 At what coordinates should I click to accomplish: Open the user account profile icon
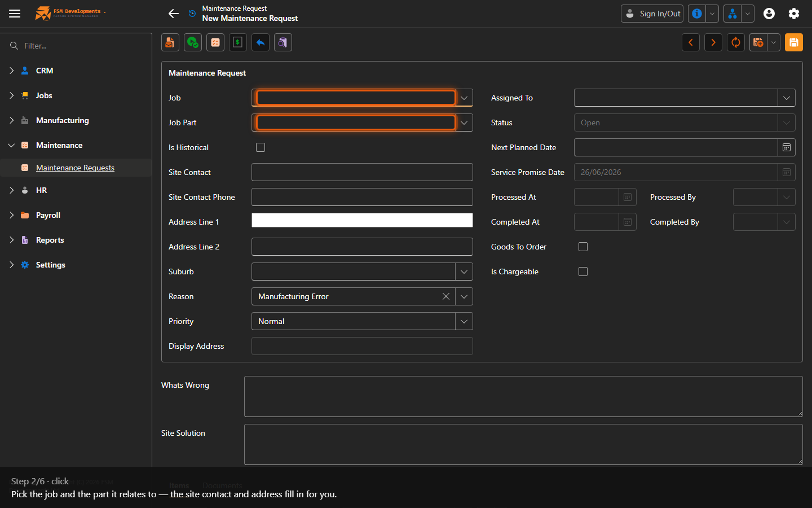769,14
